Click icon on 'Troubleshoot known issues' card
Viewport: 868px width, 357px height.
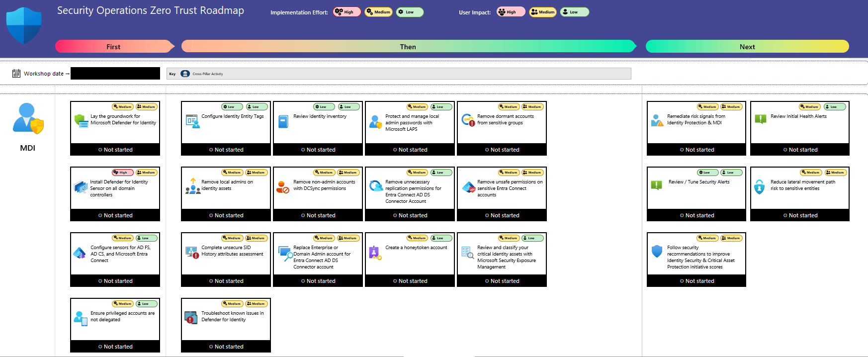pyautogui.click(x=191, y=317)
